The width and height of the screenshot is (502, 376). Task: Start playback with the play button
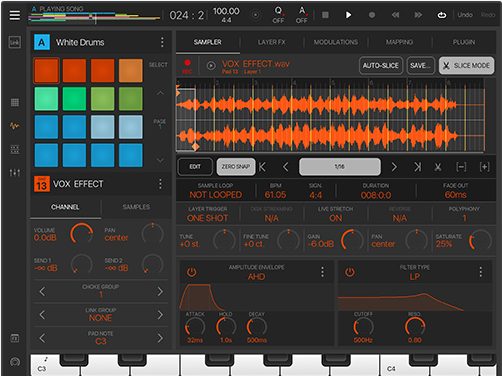(348, 15)
